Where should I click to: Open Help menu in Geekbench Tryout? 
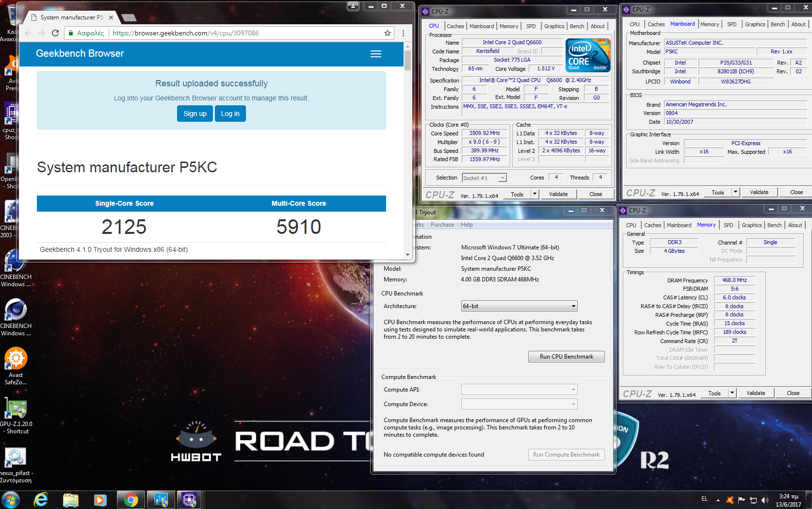pos(467,225)
